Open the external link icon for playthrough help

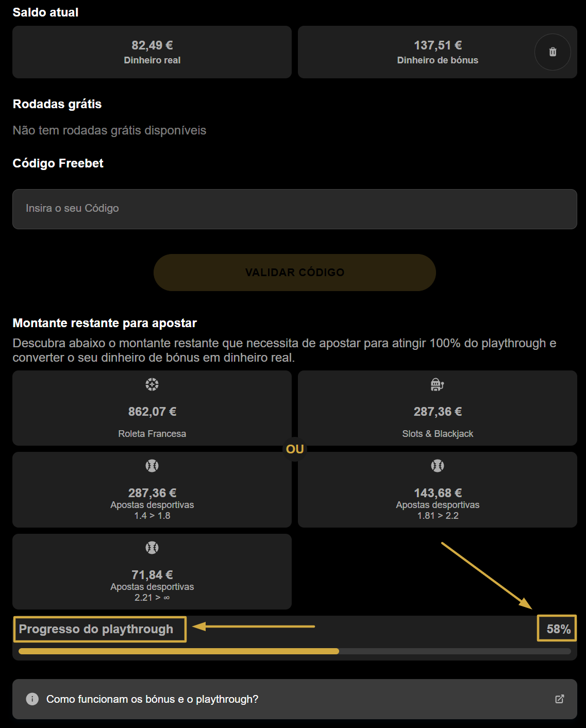click(559, 699)
